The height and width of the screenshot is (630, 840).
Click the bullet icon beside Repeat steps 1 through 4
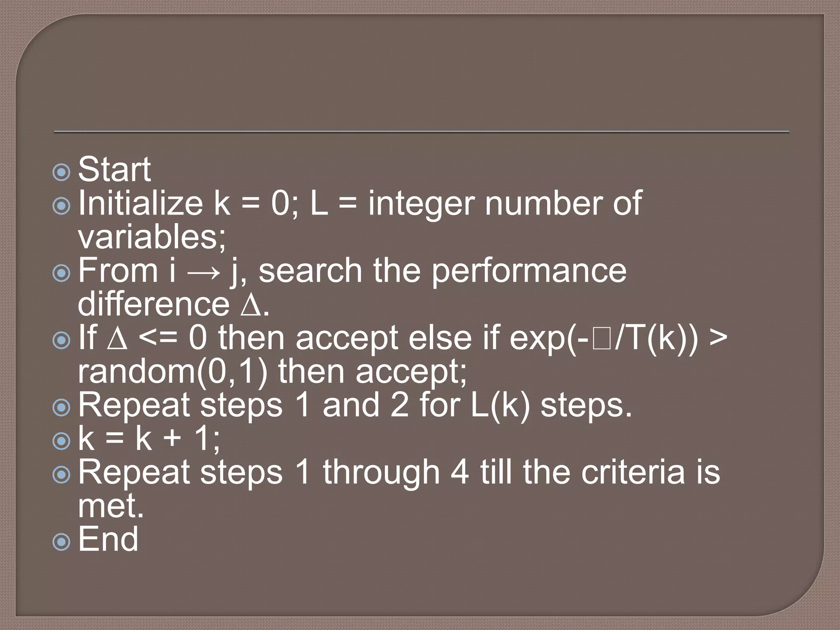click(x=62, y=475)
